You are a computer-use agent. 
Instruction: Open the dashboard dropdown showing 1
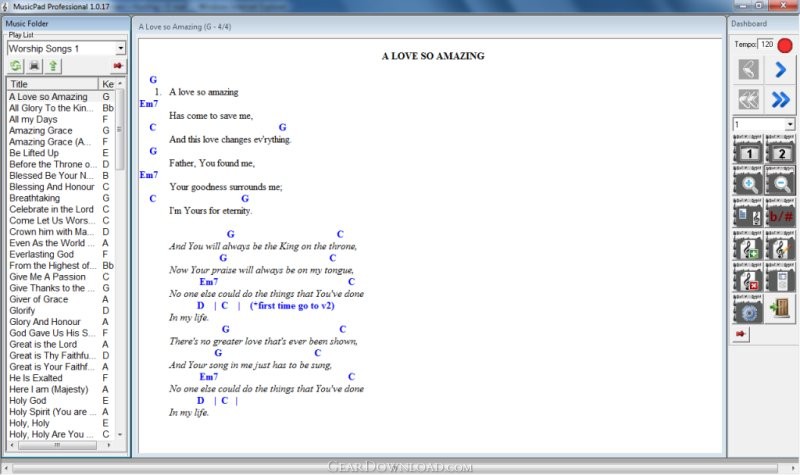(790, 124)
